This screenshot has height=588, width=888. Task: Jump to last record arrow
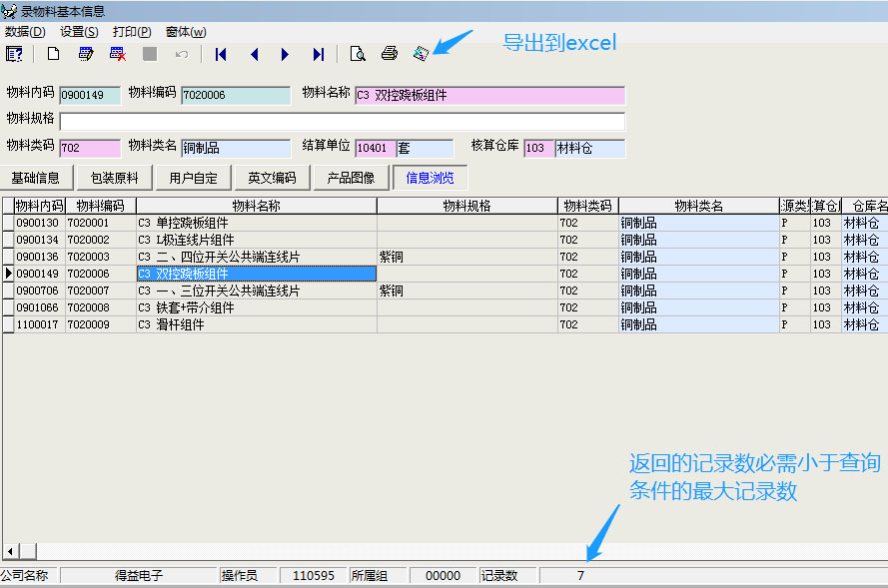[x=318, y=54]
